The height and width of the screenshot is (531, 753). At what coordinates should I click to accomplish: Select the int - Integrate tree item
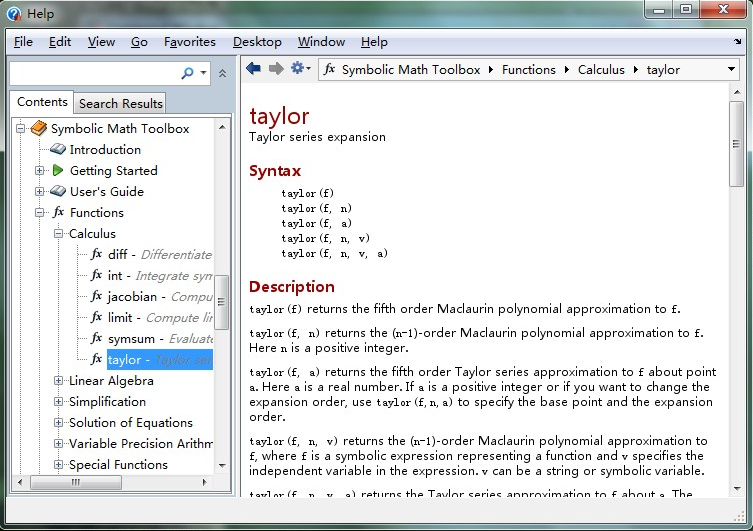160,276
